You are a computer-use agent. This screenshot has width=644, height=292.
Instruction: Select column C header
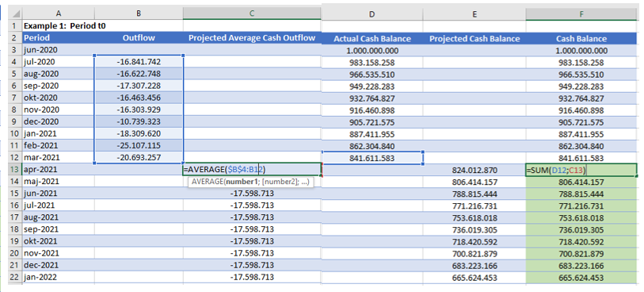click(252, 13)
